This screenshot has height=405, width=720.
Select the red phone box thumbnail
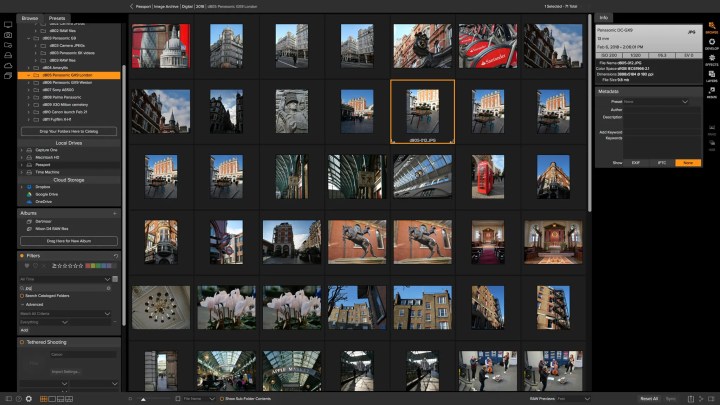[x=488, y=177]
